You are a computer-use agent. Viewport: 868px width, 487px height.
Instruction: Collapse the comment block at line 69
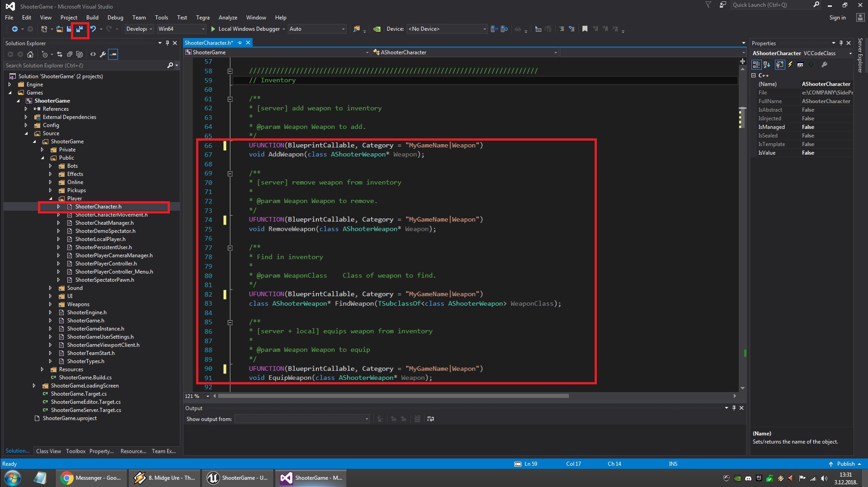coord(230,174)
